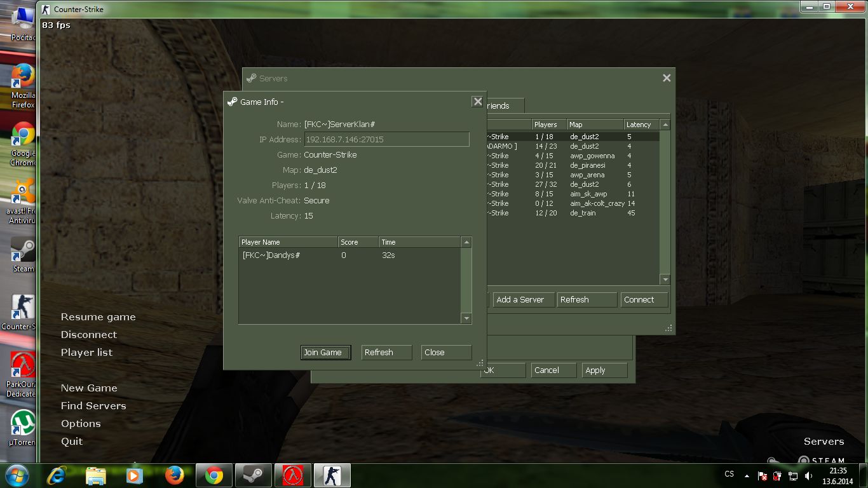This screenshot has height=488, width=868.
Task: Select the de_piranesi server row
Action: pos(573,165)
